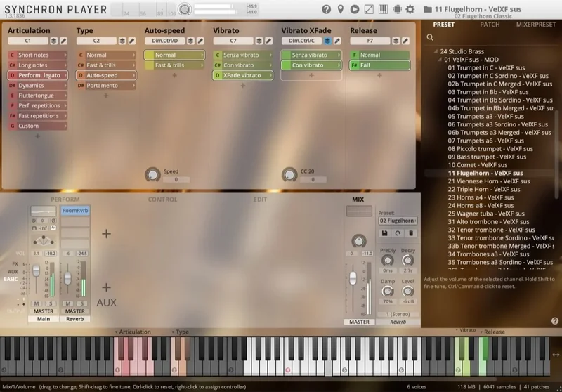This screenshot has height=392, width=562.
Task: Open the Type keyswitch dropdown above keyboard
Action: 180,332
